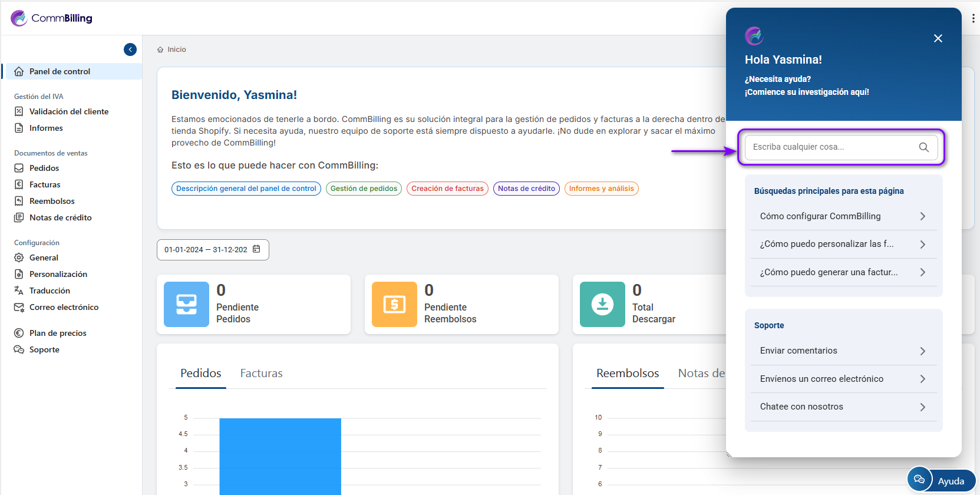Open Validación del cliente in sidebar
Screen dimensions: 980x495
pos(69,111)
